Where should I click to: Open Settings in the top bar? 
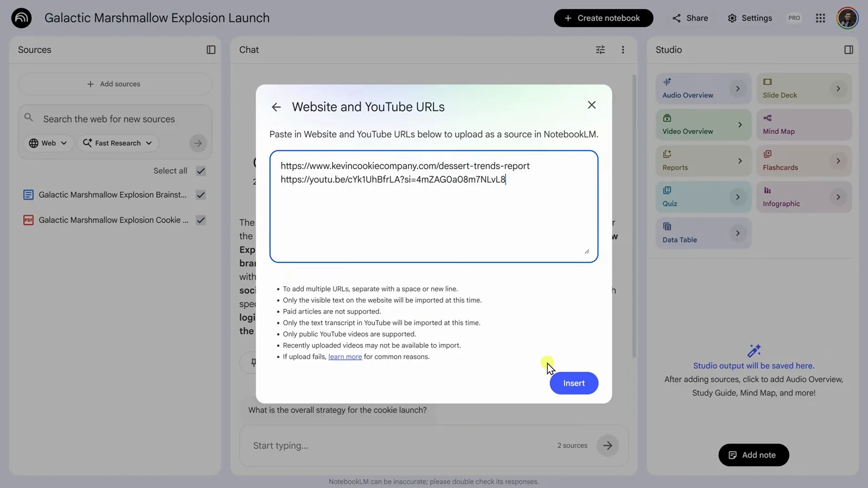750,18
